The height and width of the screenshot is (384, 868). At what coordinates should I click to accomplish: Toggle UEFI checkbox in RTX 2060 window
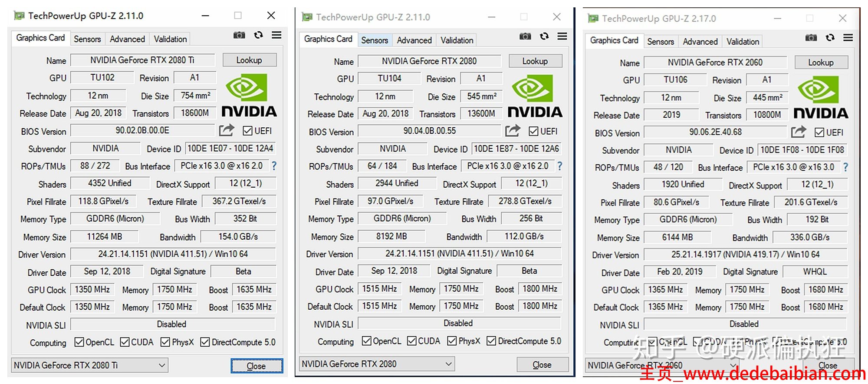(819, 132)
